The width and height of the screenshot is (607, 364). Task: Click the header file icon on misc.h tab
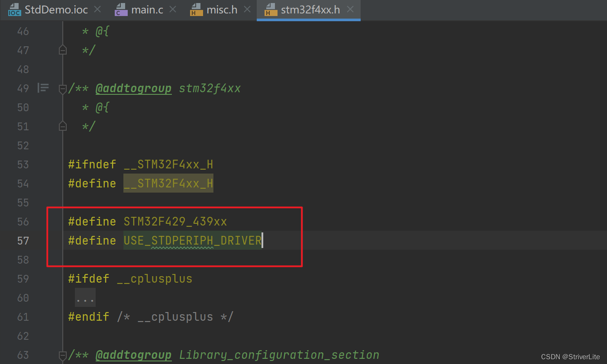[x=197, y=10]
